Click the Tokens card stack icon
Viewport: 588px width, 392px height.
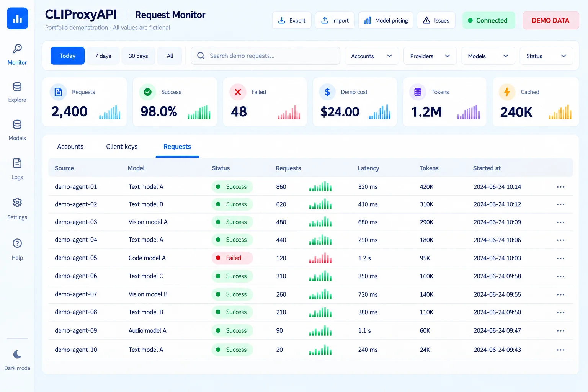[x=418, y=92]
